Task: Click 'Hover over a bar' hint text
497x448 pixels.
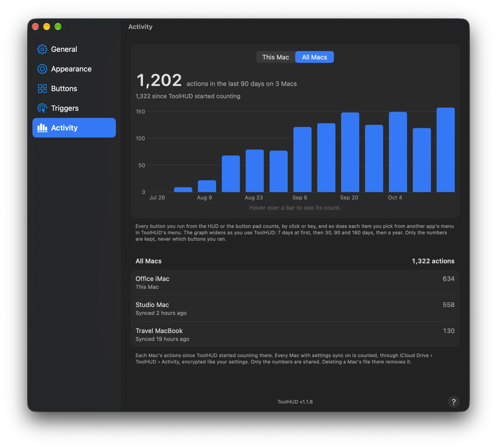Action: pyautogui.click(x=295, y=208)
